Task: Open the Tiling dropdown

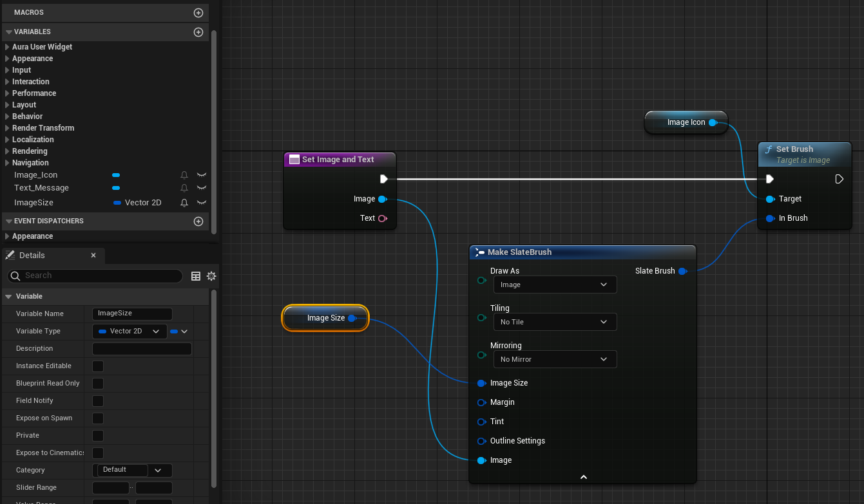Action: (555, 322)
